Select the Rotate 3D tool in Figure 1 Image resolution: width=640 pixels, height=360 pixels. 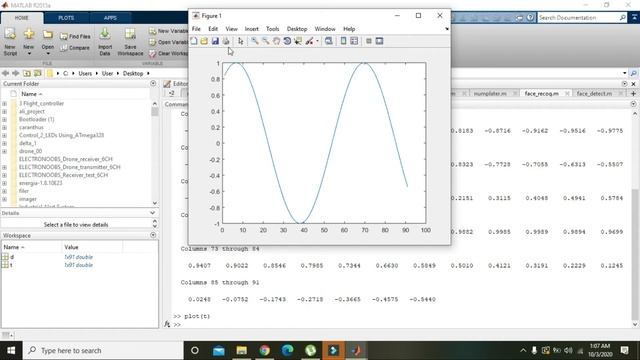point(287,41)
